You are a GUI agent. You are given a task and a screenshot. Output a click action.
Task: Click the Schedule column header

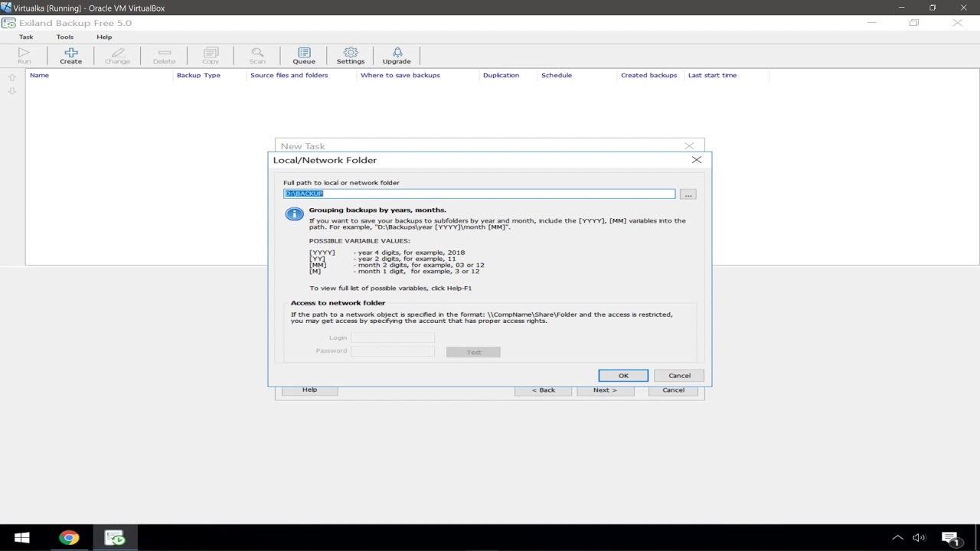[557, 75]
